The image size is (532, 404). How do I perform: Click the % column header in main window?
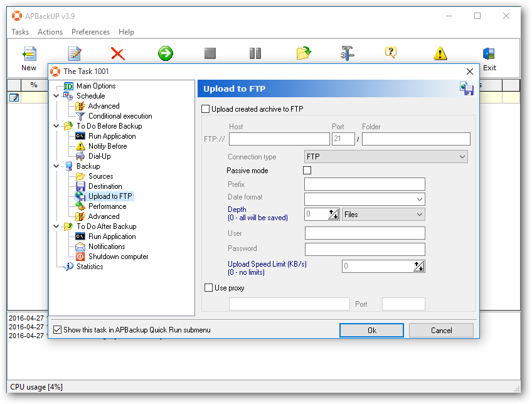(x=34, y=85)
